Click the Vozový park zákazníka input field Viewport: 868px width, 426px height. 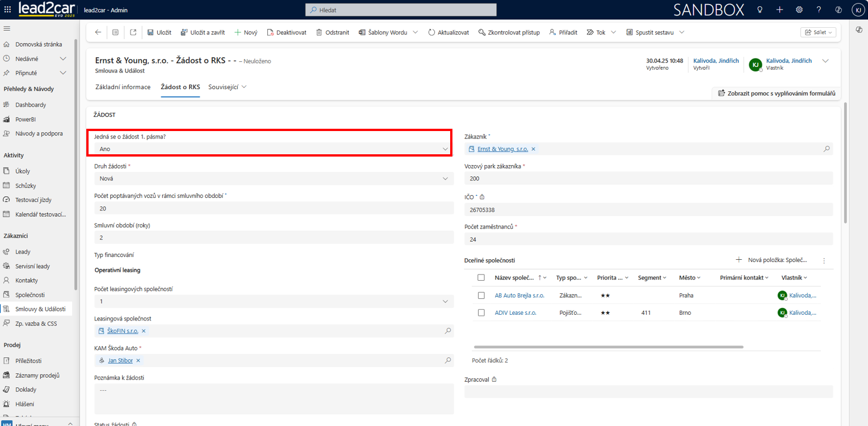pyautogui.click(x=648, y=179)
